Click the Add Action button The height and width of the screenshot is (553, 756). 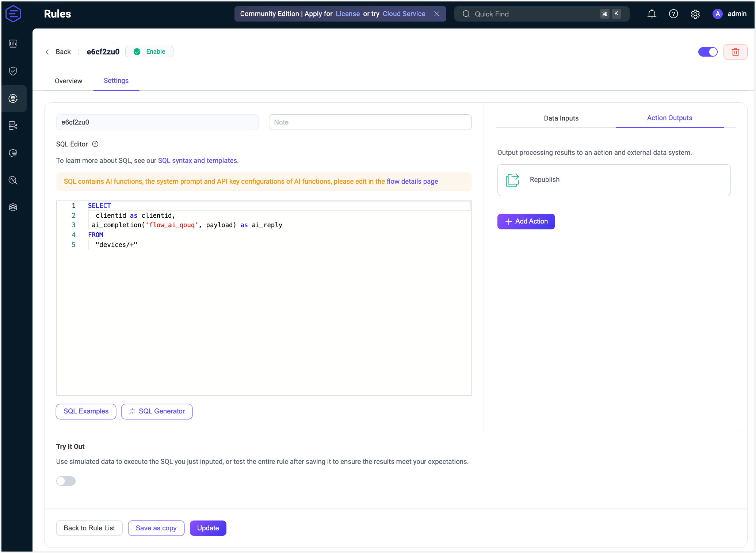526,221
